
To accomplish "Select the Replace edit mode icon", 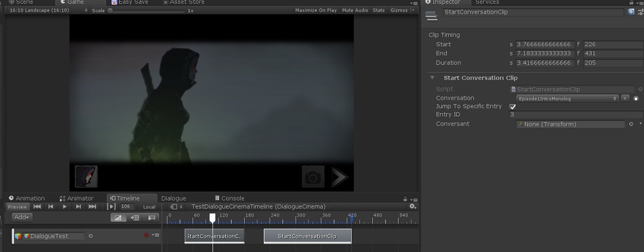I will 151,217.
